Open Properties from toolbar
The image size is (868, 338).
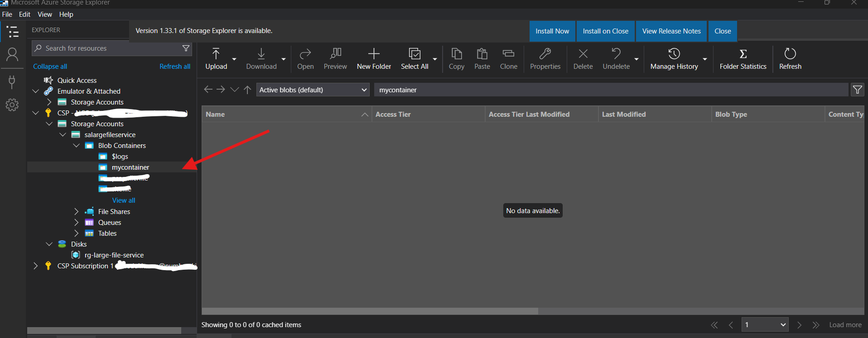click(x=545, y=59)
